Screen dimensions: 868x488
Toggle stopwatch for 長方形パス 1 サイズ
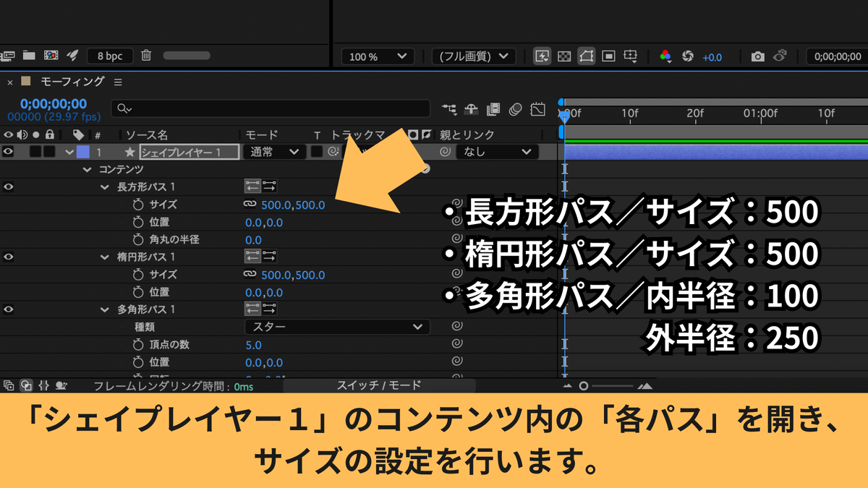pyautogui.click(x=139, y=205)
